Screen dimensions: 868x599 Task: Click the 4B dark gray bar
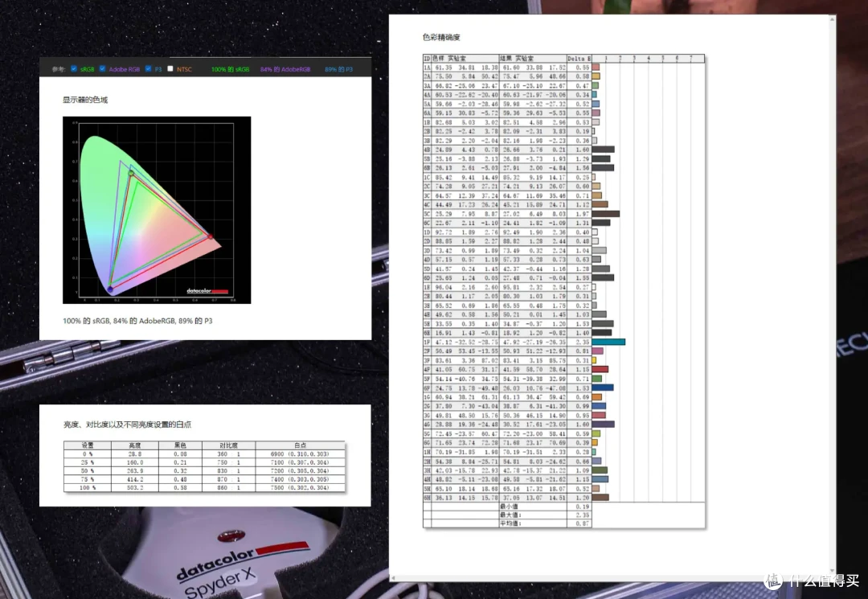coord(604,150)
